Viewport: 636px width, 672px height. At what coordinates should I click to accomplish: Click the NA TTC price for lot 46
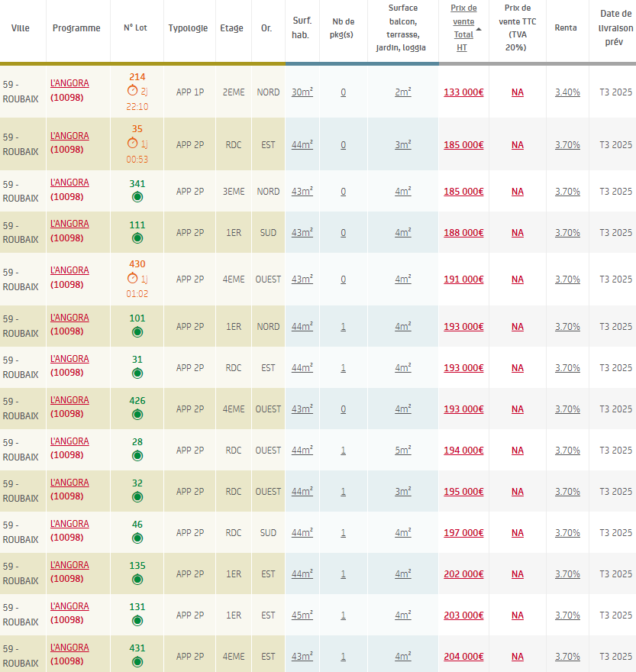(x=518, y=533)
